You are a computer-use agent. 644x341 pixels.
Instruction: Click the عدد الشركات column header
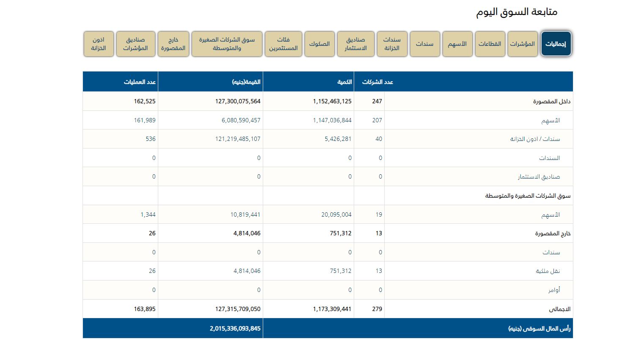click(377, 82)
